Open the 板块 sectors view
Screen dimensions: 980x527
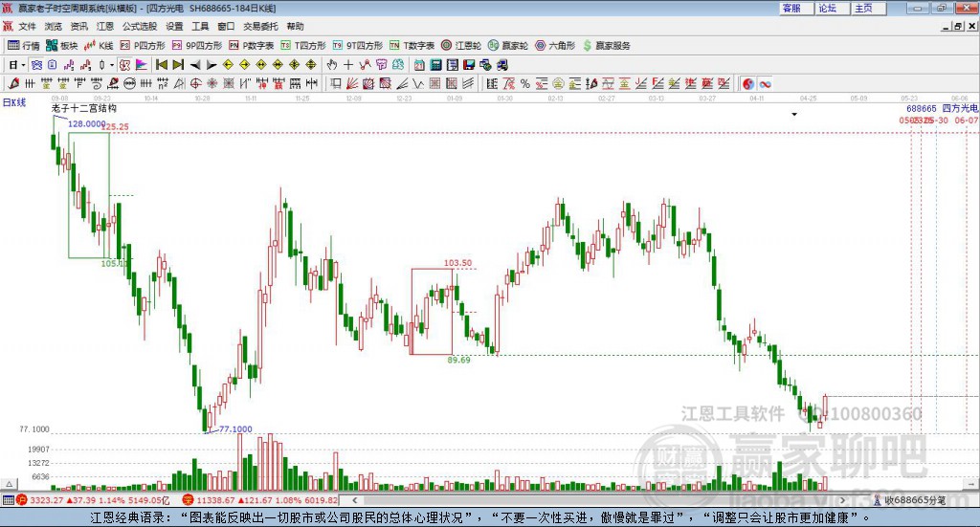pos(61,46)
